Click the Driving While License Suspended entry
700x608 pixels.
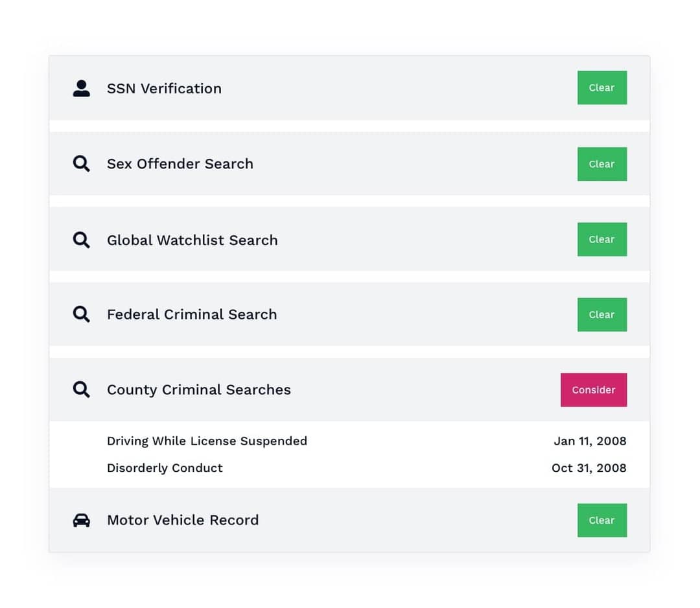click(x=207, y=441)
